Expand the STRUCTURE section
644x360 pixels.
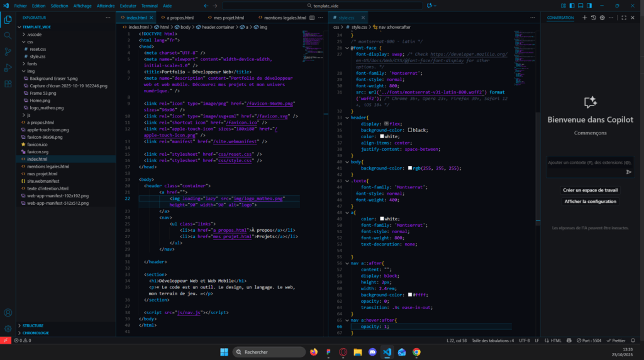(x=33, y=325)
